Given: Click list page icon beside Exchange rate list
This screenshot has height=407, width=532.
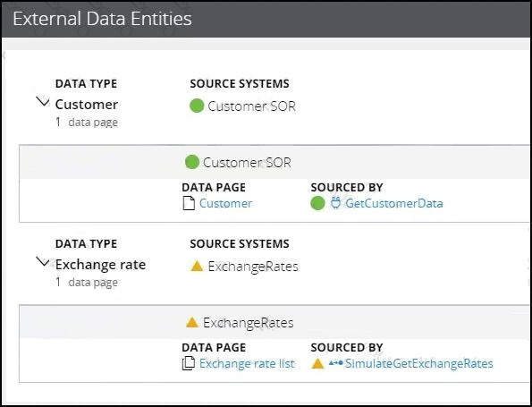Looking at the screenshot, I should (x=189, y=363).
